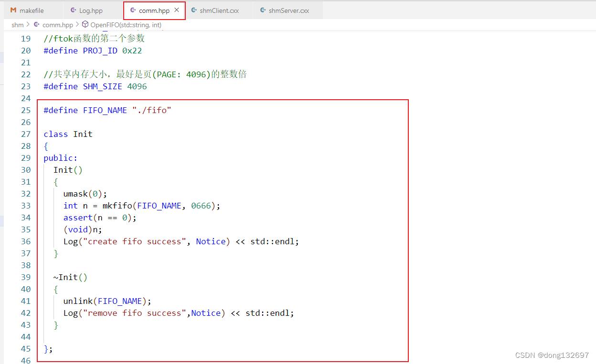Click the cube symbol icon in breadcrumb
This screenshot has height=364, width=596.
tap(85, 25)
